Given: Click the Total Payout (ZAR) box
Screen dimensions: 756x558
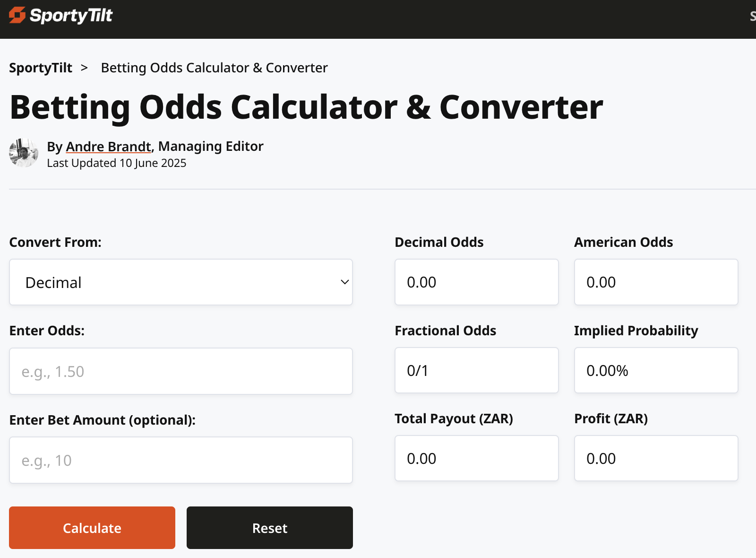Looking at the screenshot, I should coord(477,458).
